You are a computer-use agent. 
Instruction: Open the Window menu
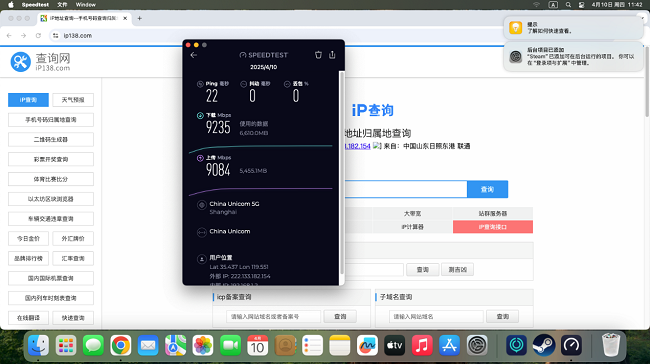(85, 5)
